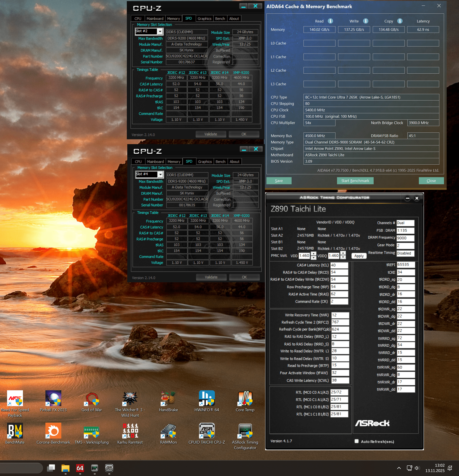The width and height of the screenshot is (459, 476).
Task: Click the AIDA64 taskbar icon
Action: coord(80,468)
